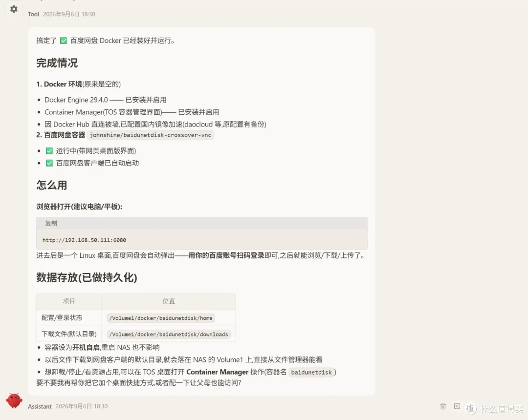Click the 完成情况 heading
Screen dimensions: 528x420
click(x=57, y=63)
